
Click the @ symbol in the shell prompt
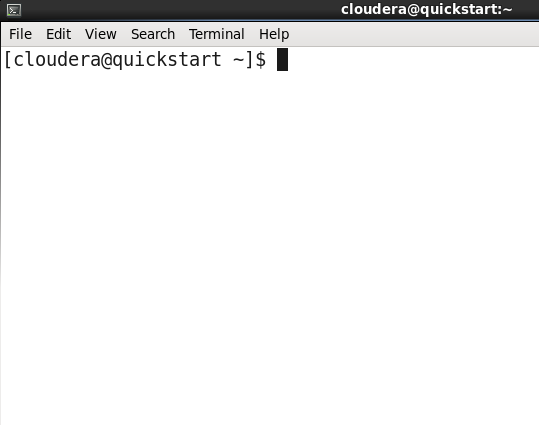click(x=106, y=60)
